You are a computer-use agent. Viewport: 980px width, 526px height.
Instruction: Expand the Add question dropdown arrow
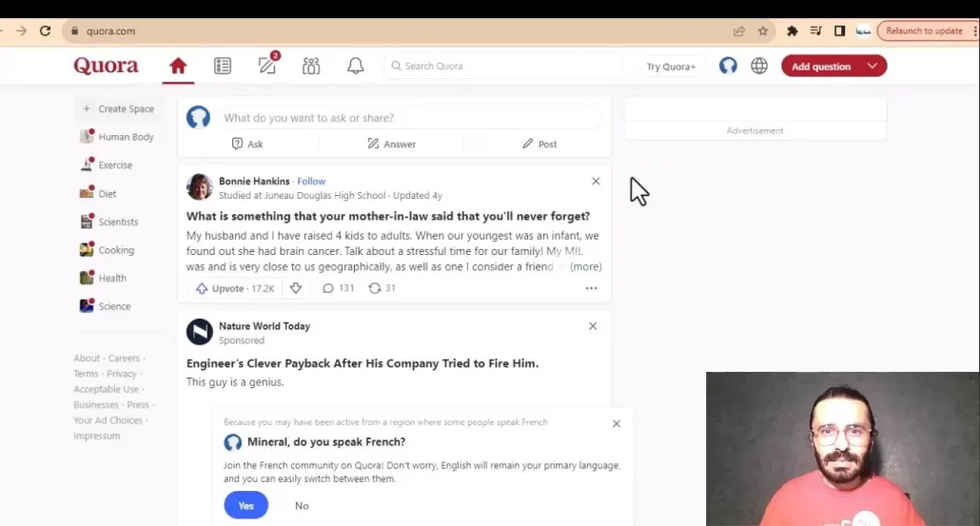point(872,66)
